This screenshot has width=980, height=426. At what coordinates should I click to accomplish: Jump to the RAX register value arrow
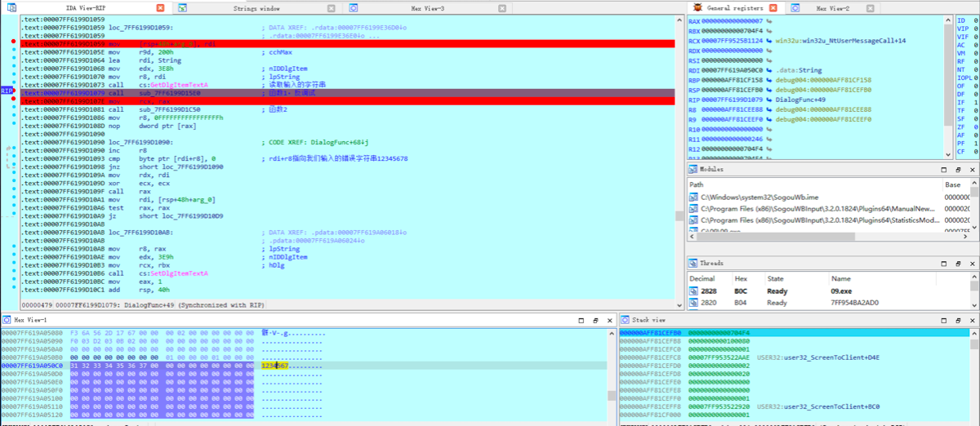click(770, 20)
